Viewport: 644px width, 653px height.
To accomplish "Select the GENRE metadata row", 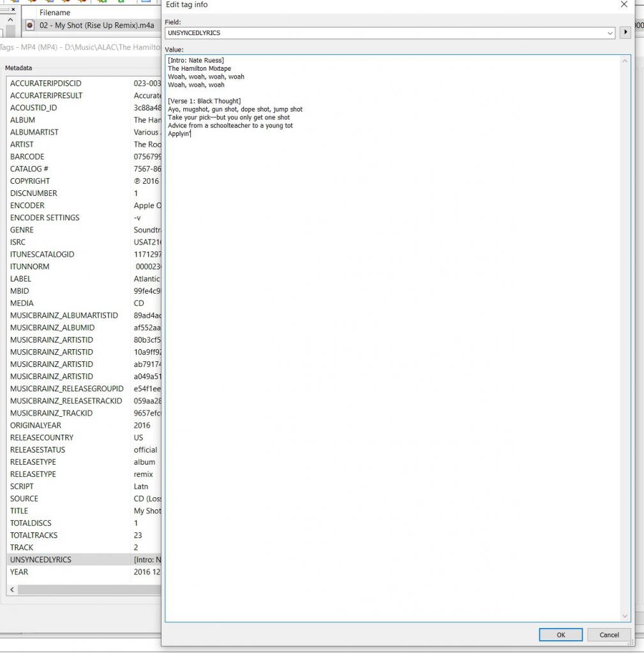I will pos(84,230).
